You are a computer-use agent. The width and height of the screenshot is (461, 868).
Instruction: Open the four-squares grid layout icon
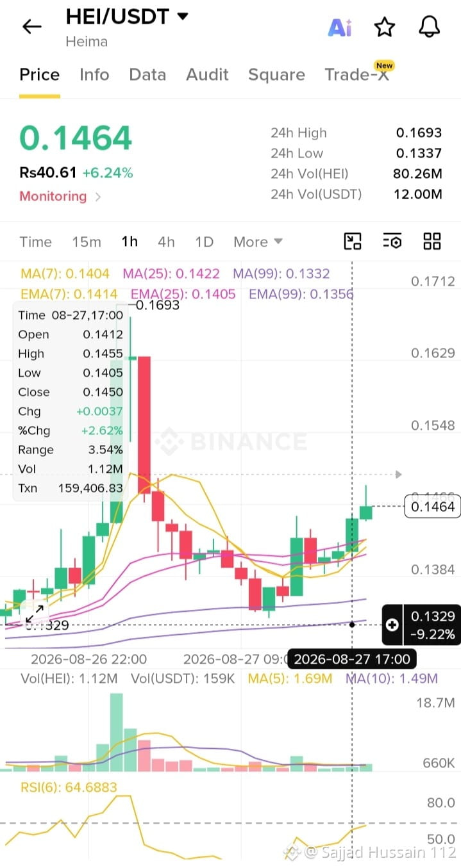tap(432, 242)
